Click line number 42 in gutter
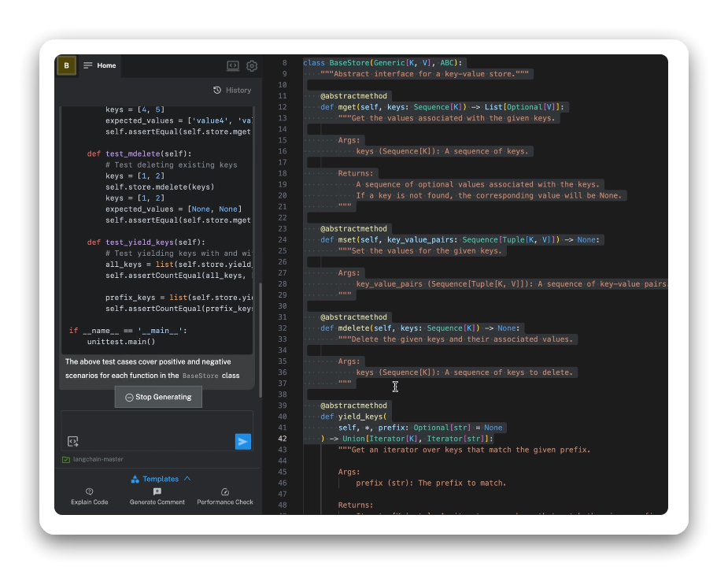 (282, 439)
